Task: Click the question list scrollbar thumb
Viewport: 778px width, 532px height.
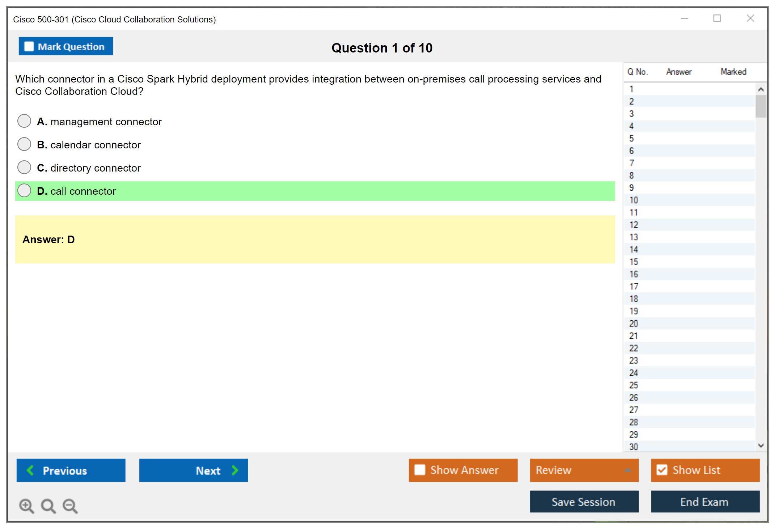Action: (x=761, y=106)
